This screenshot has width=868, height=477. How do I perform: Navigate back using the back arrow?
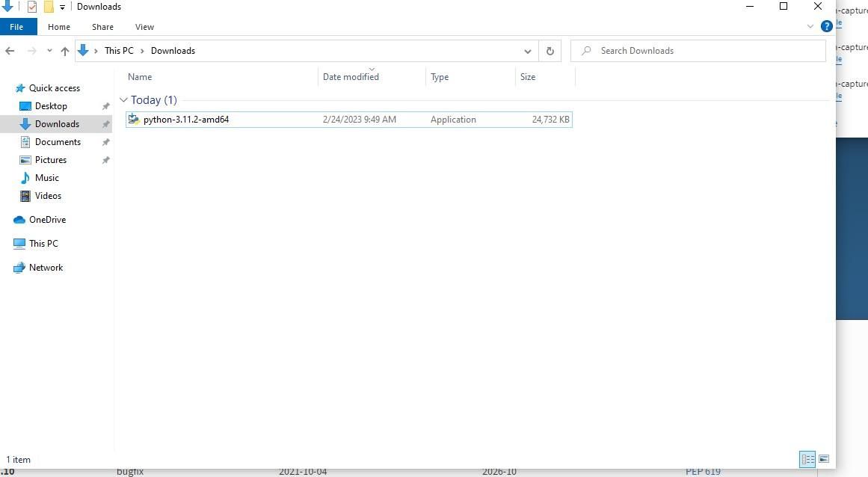tap(10, 51)
